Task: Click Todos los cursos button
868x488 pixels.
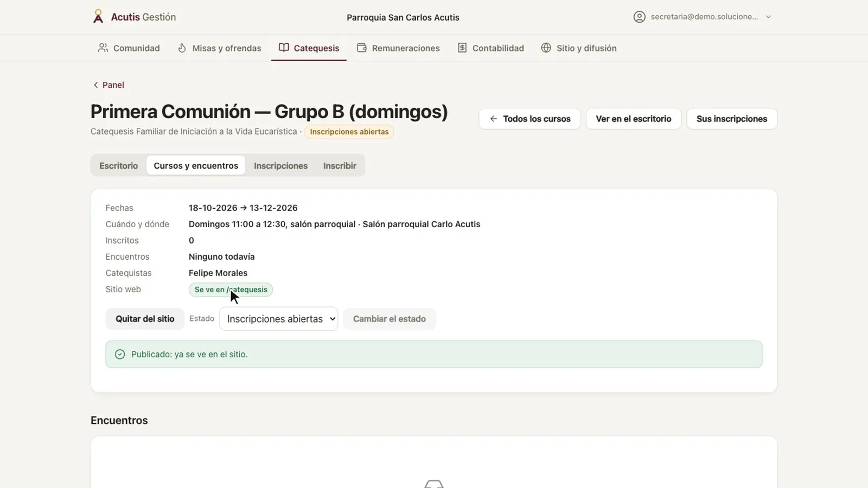Action: pyautogui.click(x=529, y=119)
